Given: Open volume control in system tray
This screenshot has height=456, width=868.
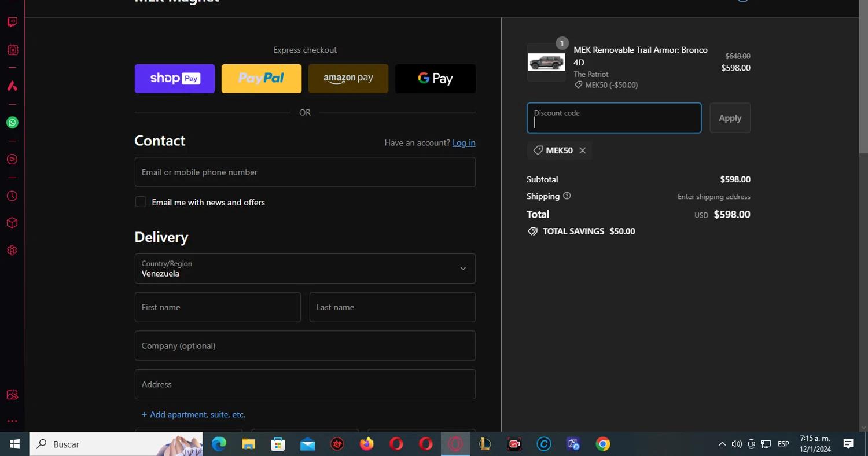Looking at the screenshot, I should (x=737, y=444).
